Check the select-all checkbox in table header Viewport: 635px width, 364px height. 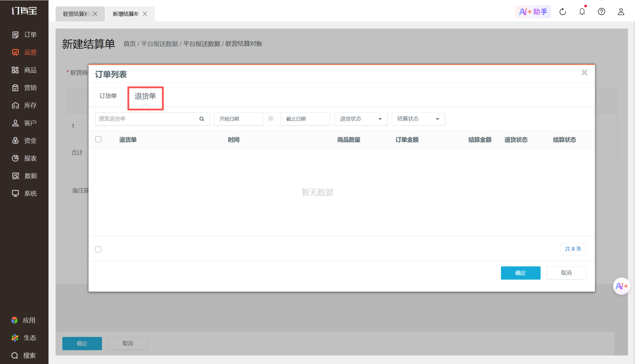point(98,139)
